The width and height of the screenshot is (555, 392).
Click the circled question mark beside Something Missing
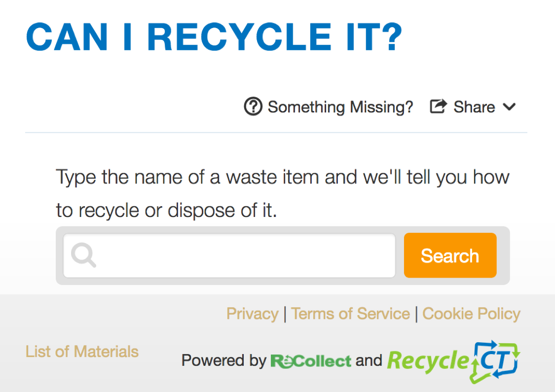pyautogui.click(x=253, y=107)
